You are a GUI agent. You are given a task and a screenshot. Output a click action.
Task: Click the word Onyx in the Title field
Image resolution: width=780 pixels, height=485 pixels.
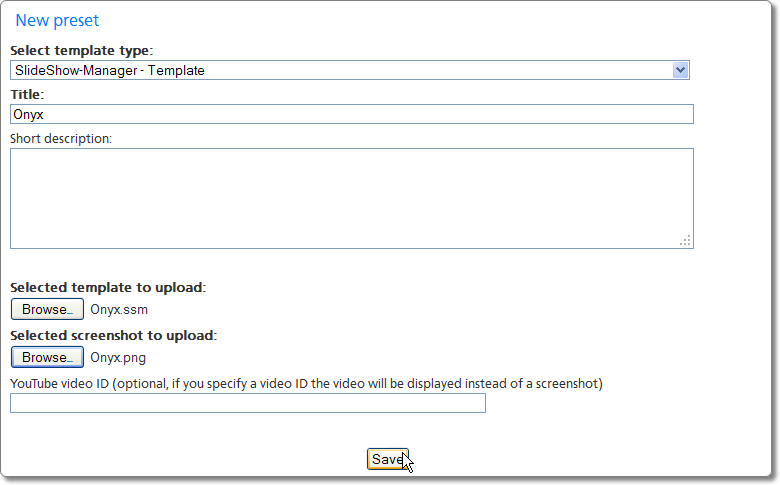point(29,115)
